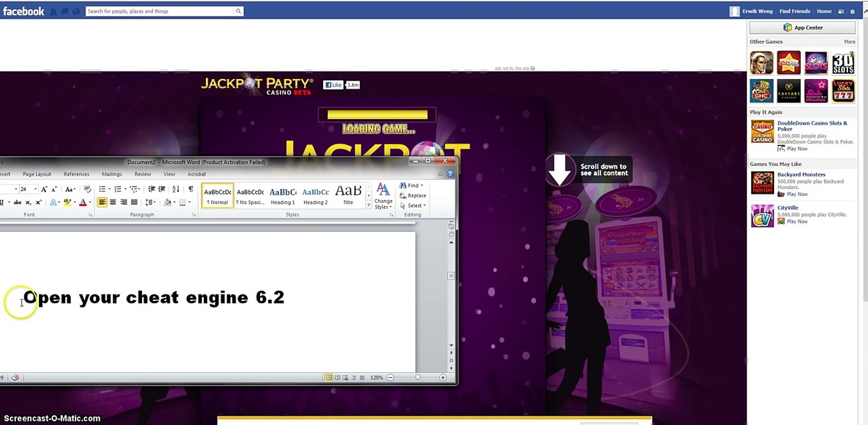Image resolution: width=868 pixels, height=425 pixels.
Task: Zoom in with the plus button in Word
Action: point(443,378)
